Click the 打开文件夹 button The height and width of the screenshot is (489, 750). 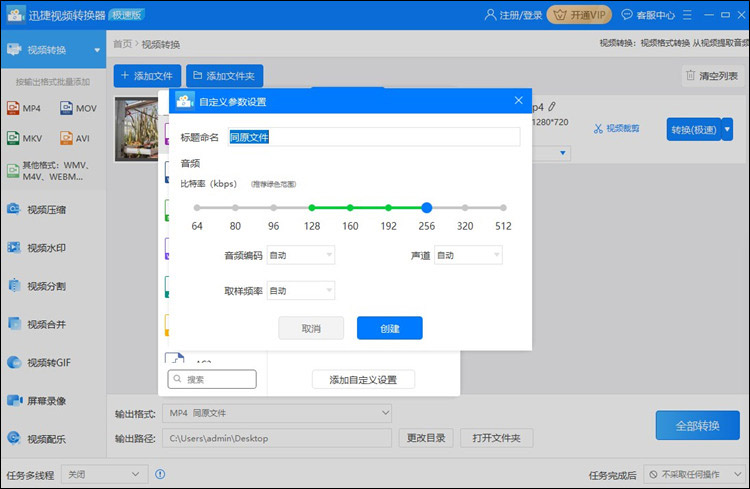click(x=496, y=438)
